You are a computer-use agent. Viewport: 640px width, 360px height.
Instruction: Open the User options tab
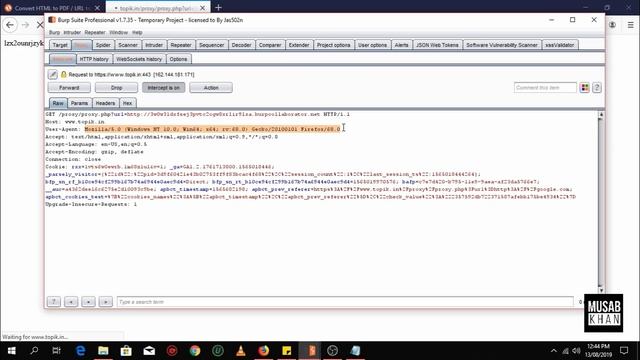372,45
